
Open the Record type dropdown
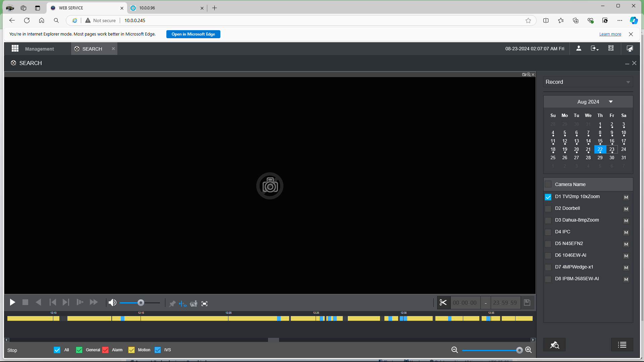point(588,82)
